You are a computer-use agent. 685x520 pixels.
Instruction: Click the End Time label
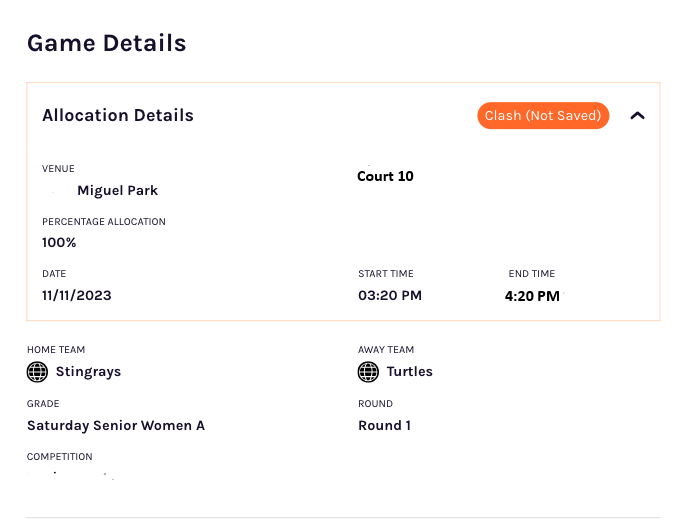click(532, 274)
